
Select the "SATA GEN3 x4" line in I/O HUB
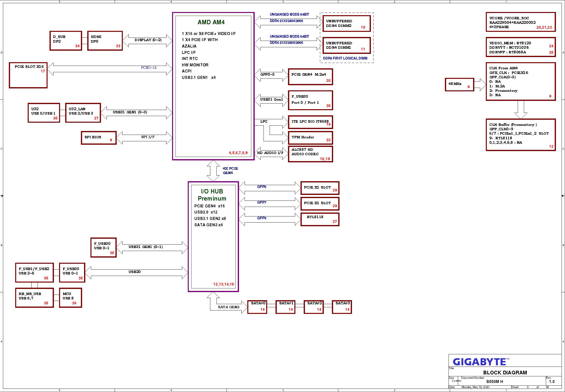click(209, 225)
